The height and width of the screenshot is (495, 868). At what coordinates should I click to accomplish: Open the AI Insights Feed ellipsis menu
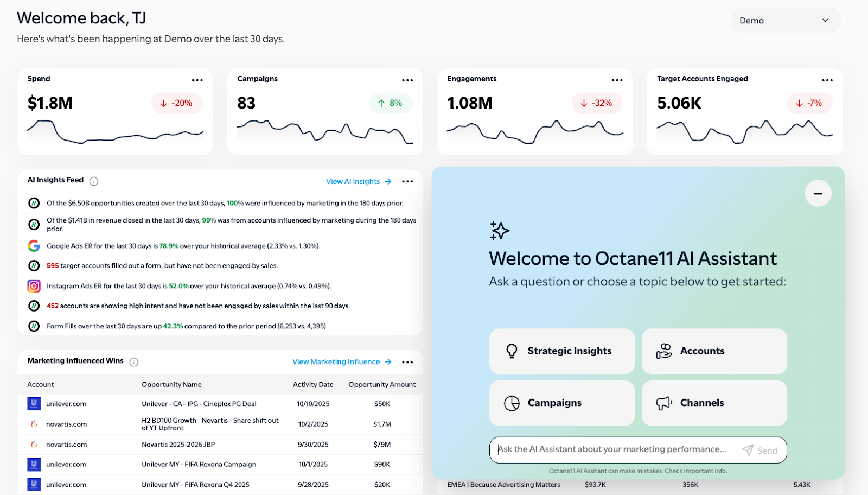pos(407,182)
